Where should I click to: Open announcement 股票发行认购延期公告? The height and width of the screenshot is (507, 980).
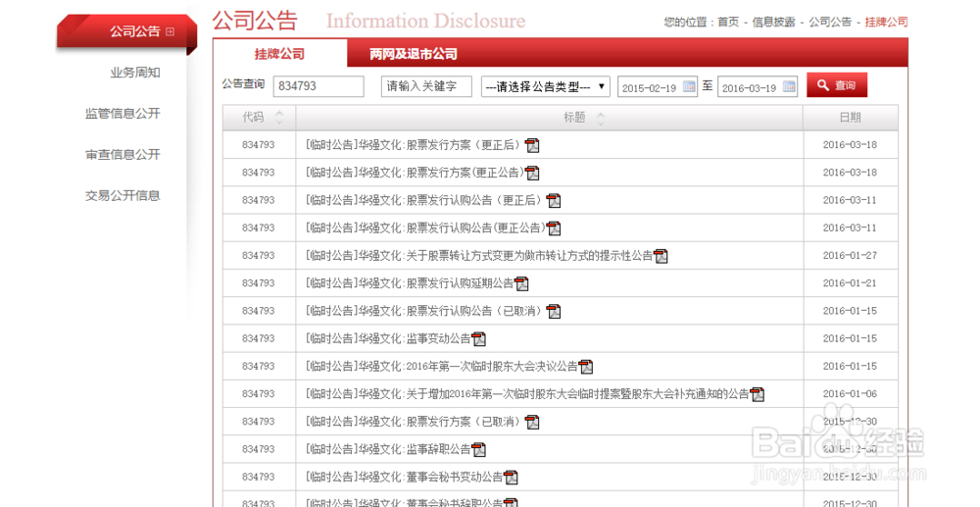410,283
